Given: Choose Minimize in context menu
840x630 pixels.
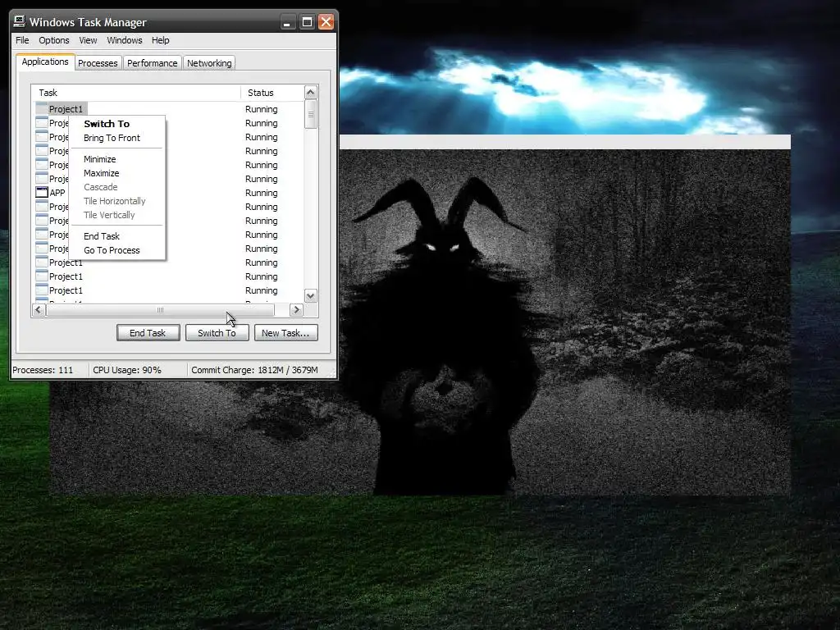Looking at the screenshot, I should pyautogui.click(x=116, y=159).
